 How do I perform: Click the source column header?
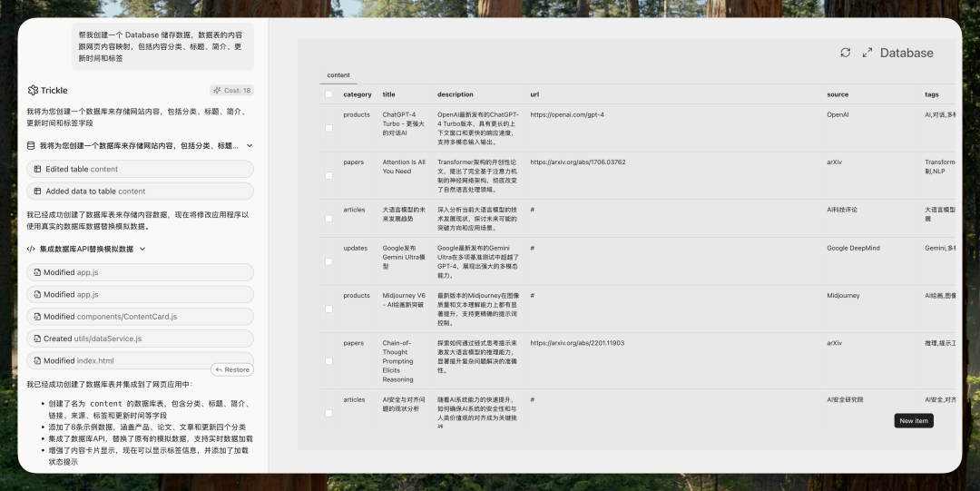tap(838, 94)
